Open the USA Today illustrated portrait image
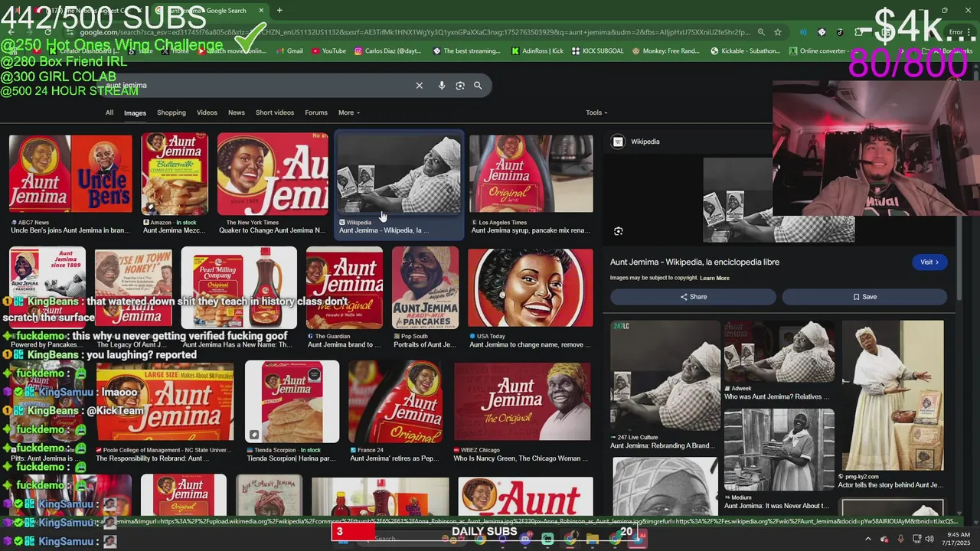This screenshot has width=980, height=551. coord(531,288)
